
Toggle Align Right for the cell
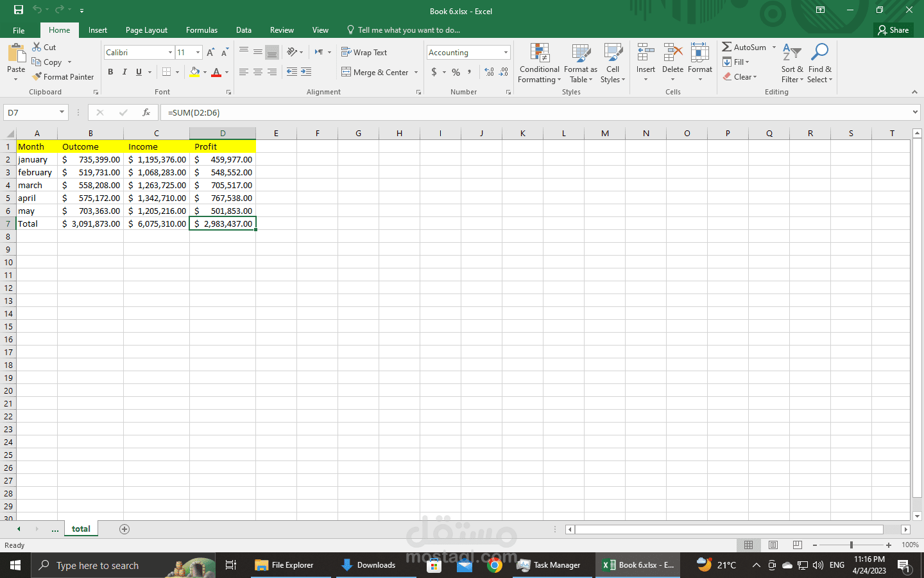pos(272,72)
